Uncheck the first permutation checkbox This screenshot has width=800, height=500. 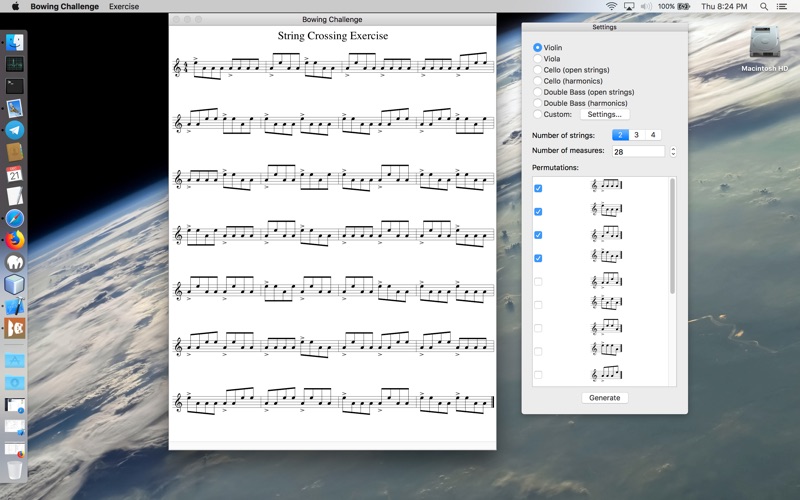pos(538,188)
